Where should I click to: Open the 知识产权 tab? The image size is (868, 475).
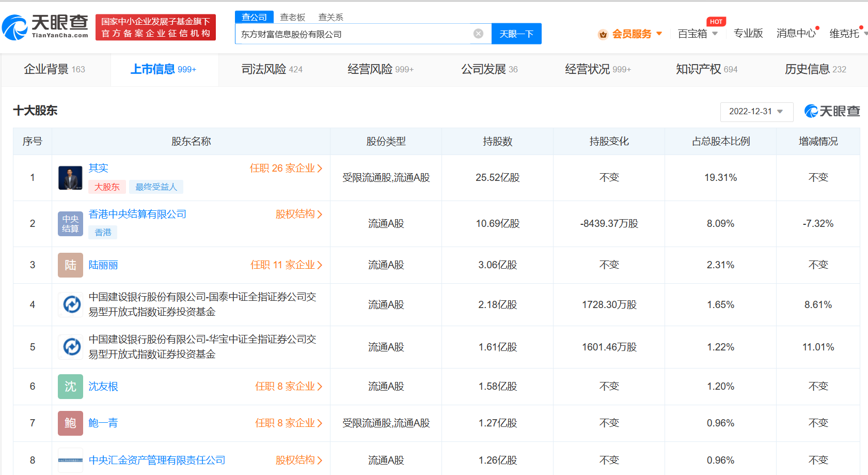coord(707,69)
